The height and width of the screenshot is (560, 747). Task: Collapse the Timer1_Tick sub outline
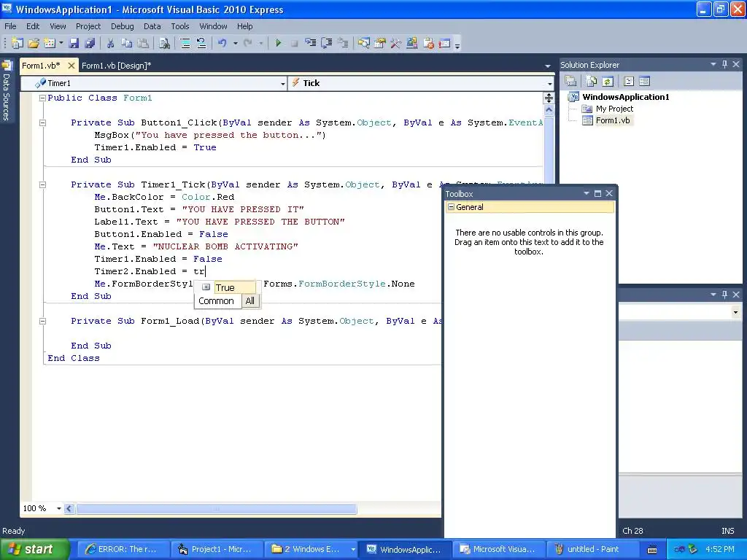42,184
